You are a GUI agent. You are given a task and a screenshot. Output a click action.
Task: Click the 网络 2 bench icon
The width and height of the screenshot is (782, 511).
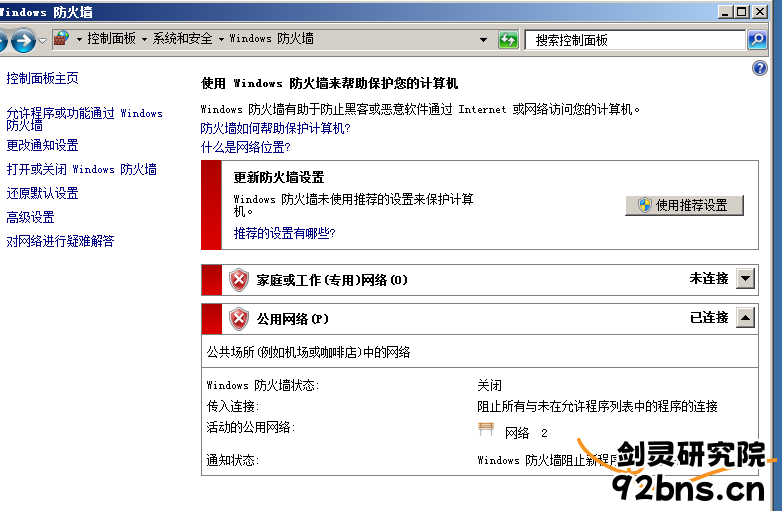click(x=486, y=429)
